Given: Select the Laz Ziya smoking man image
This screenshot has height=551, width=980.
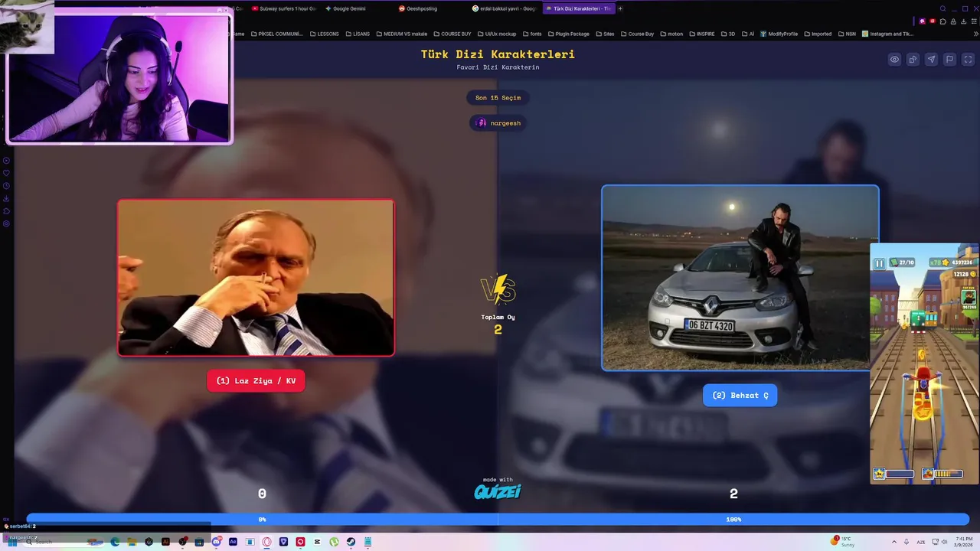Looking at the screenshot, I should (x=256, y=278).
